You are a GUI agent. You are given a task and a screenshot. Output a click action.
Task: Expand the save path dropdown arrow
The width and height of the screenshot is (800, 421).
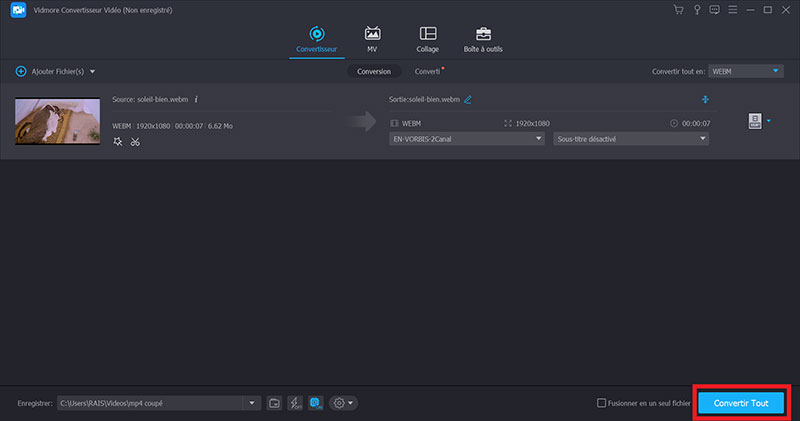[x=252, y=403]
